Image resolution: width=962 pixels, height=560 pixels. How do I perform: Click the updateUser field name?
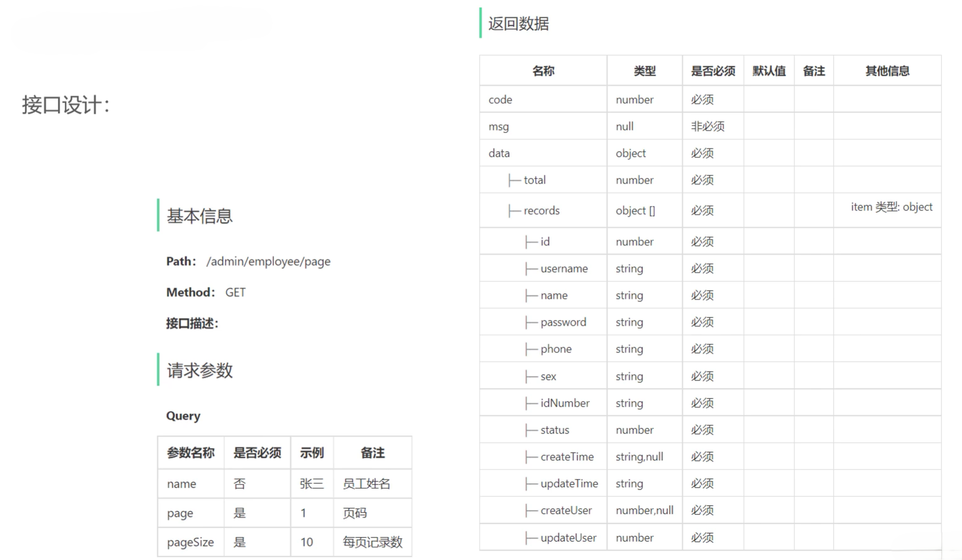click(x=568, y=538)
